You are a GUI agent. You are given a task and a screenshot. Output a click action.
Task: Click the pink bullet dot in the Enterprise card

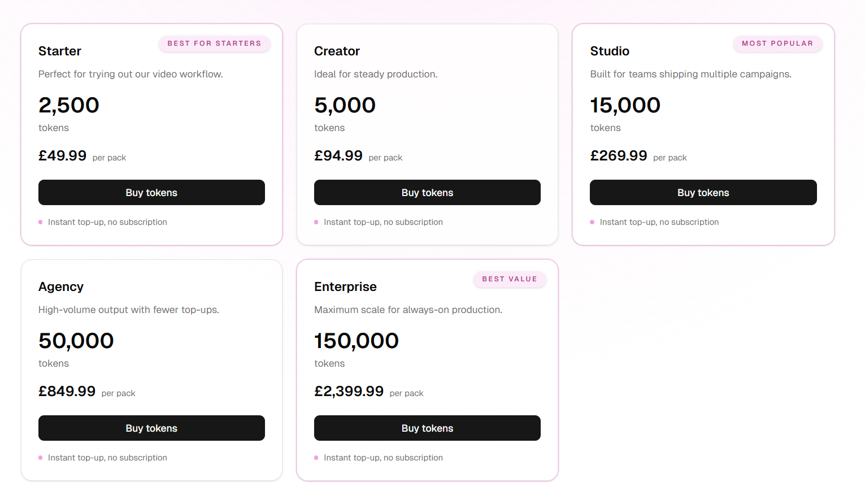pos(316,458)
